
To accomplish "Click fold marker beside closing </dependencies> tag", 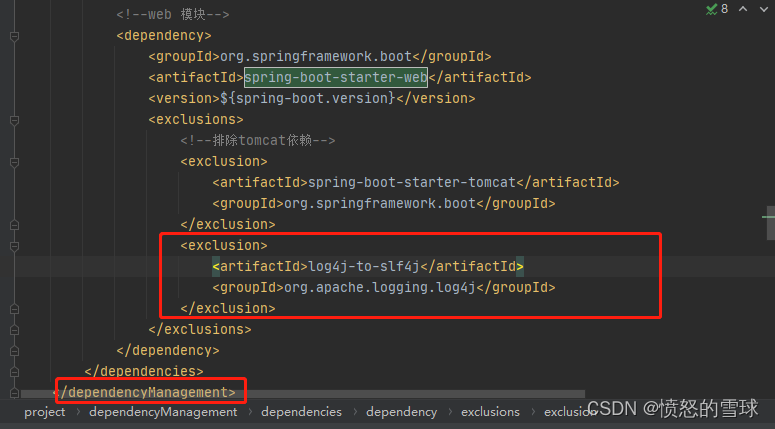I will [14, 372].
